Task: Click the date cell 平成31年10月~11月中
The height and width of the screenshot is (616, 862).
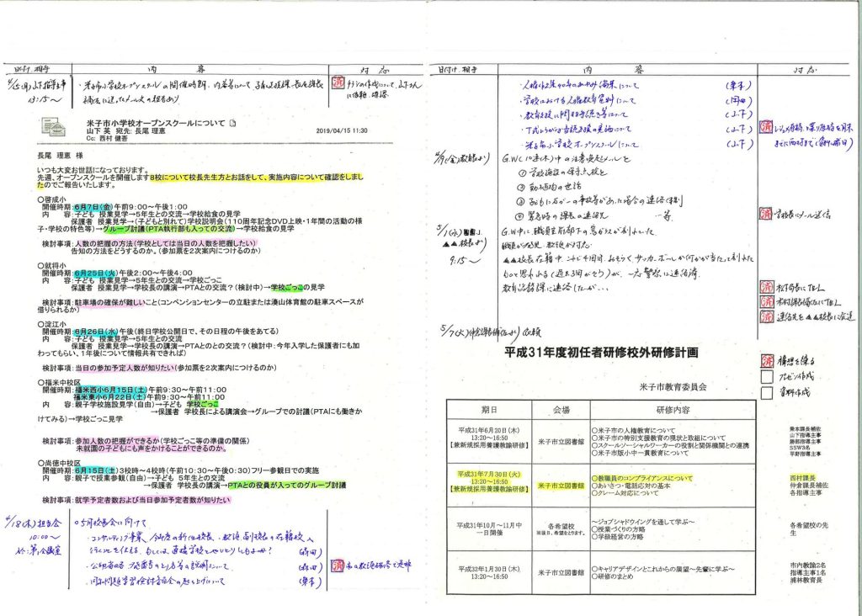Action: tap(489, 525)
